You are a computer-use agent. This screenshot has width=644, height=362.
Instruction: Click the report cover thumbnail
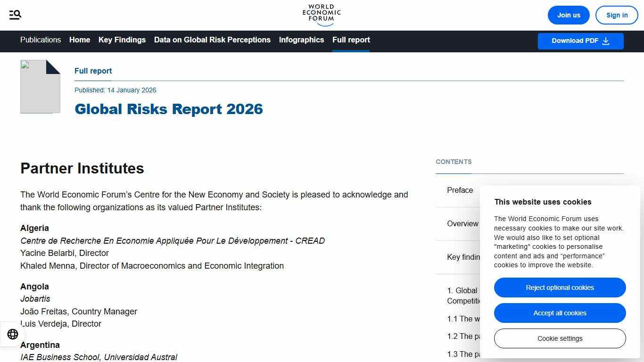[40, 86]
